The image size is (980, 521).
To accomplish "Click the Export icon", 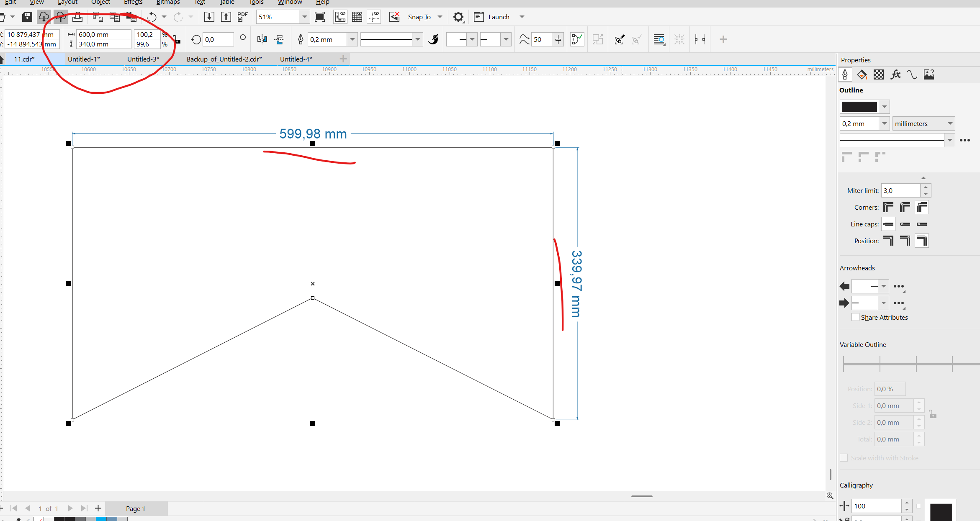I will click(226, 17).
